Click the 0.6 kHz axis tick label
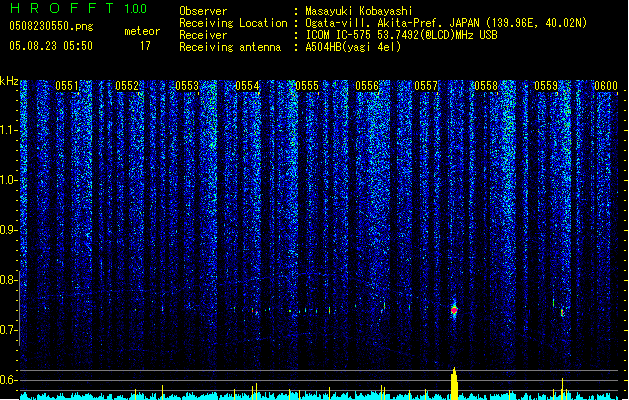This screenshot has width=629, height=400. (8, 380)
